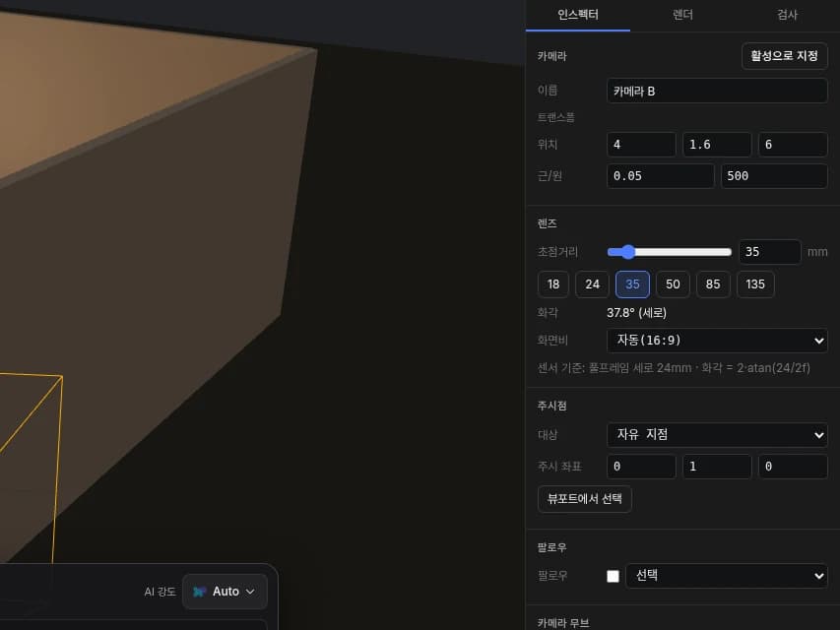Click the far clip field 500
Image resolution: width=840 pixels, height=630 pixels.
coord(774,176)
